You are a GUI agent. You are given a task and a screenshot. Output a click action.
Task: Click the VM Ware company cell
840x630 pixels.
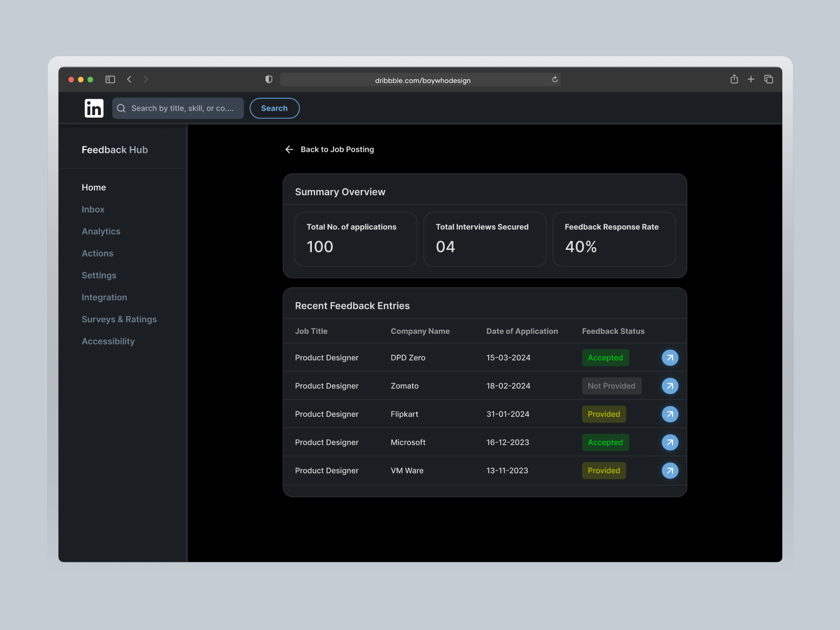[407, 470]
